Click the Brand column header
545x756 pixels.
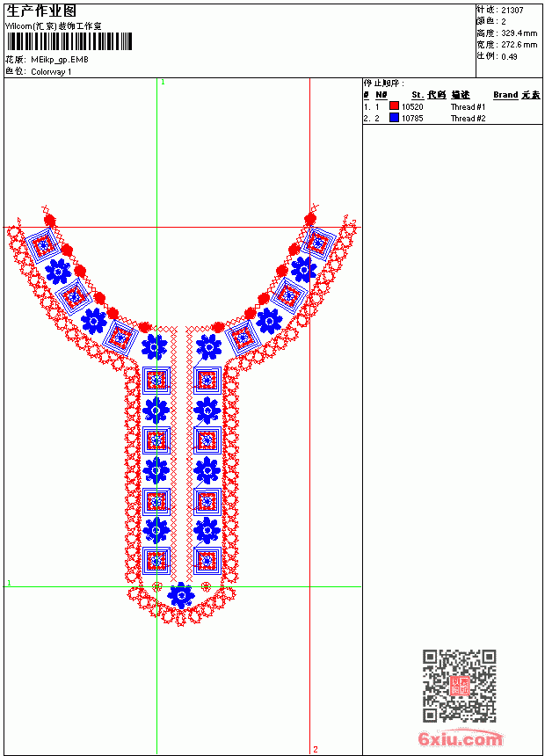point(505,95)
